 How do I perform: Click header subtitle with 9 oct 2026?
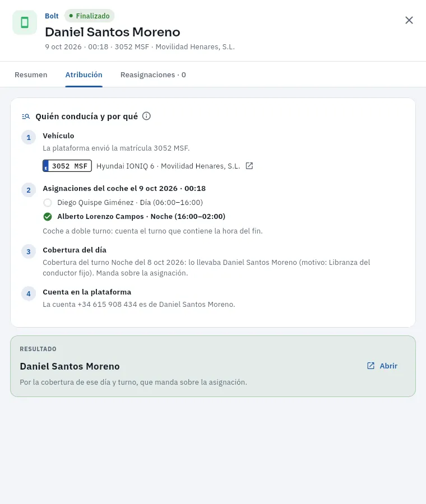(x=140, y=47)
